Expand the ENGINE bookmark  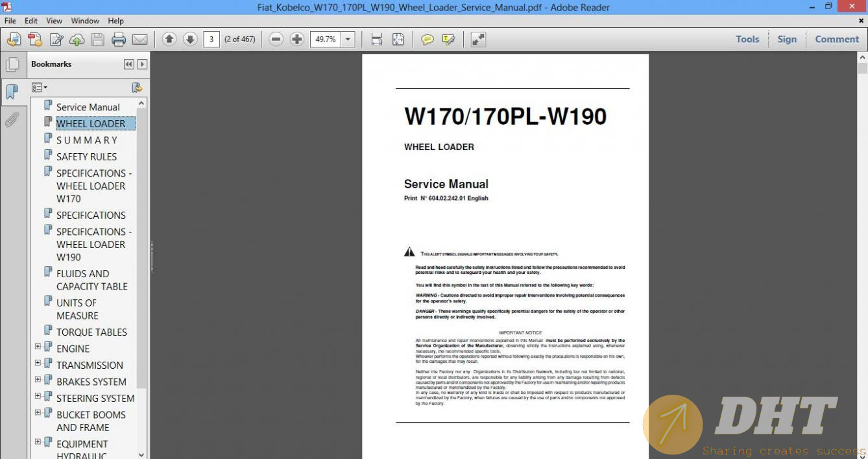38,347
